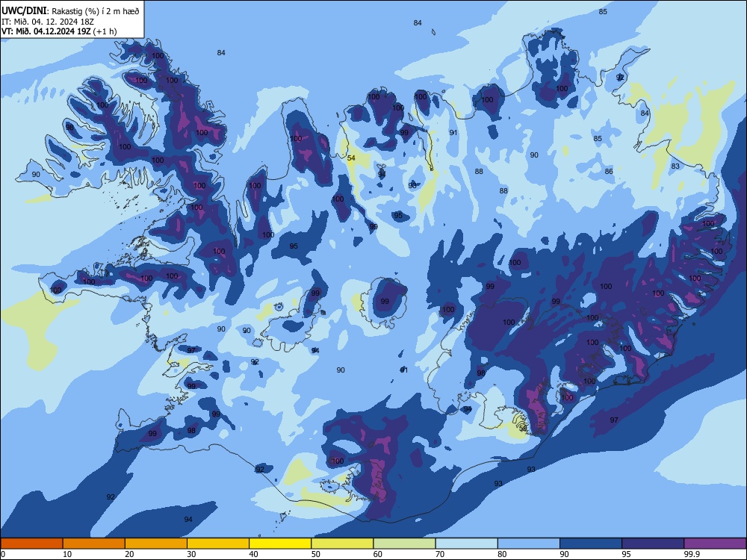
Task: Click the dark blue 90–95 legend swatch
Action: coord(591,544)
